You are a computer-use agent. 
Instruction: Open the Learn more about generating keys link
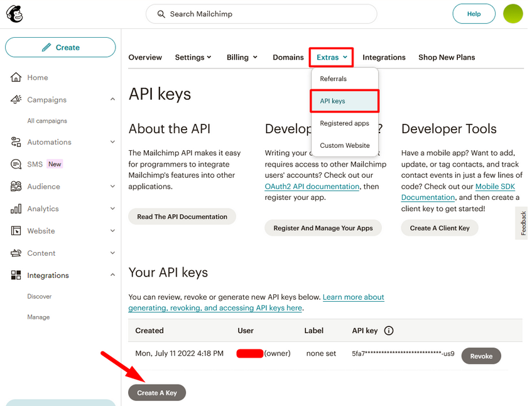point(353,297)
